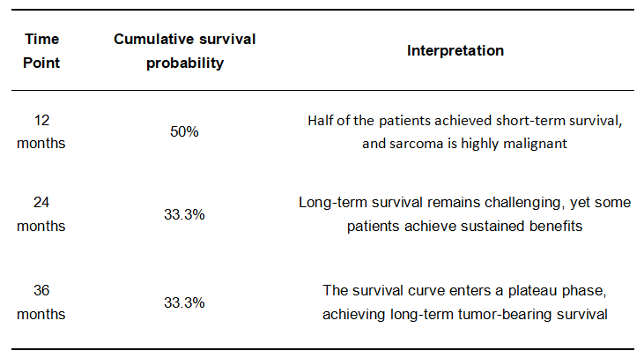Select 'achieving long-term tumor-bearing survival' line
This screenshot has height=358, width=644.
(x=464, y=315)
